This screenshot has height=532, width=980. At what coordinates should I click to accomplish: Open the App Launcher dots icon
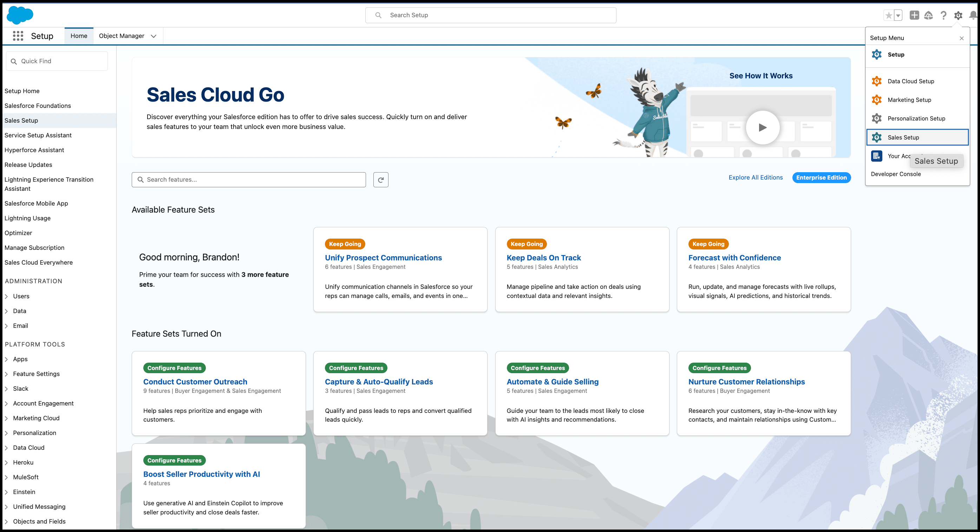tap(18, 36)
